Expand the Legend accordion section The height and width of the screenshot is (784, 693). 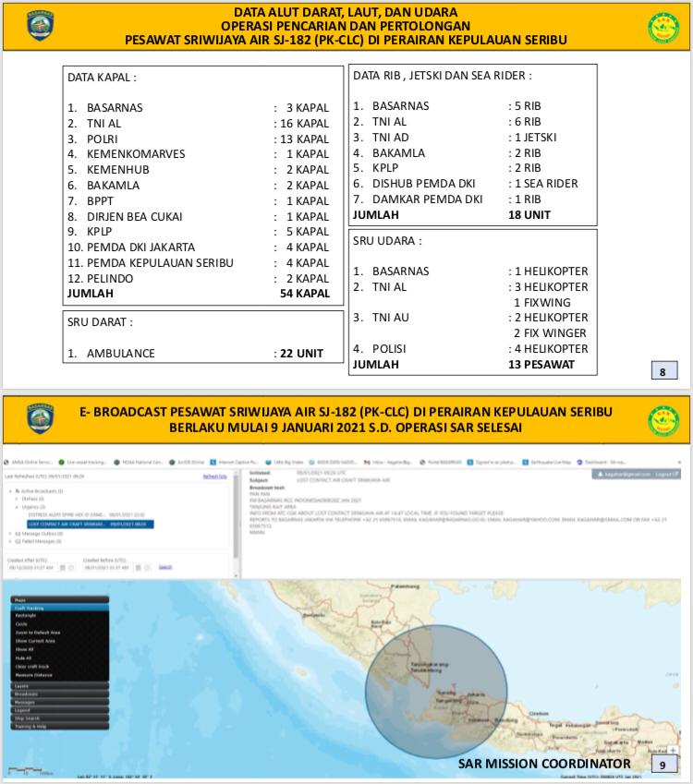(59, 710)
